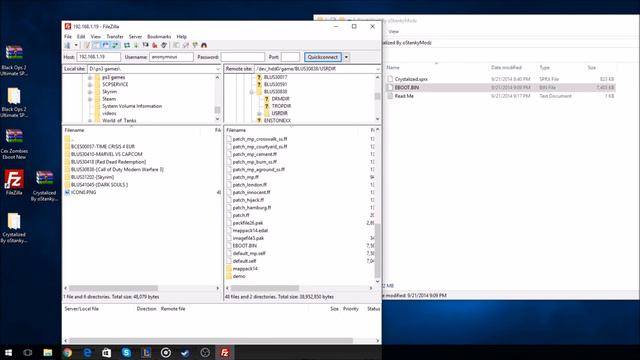
Task: Click the Priority queue column header
Action: [351, 309]
